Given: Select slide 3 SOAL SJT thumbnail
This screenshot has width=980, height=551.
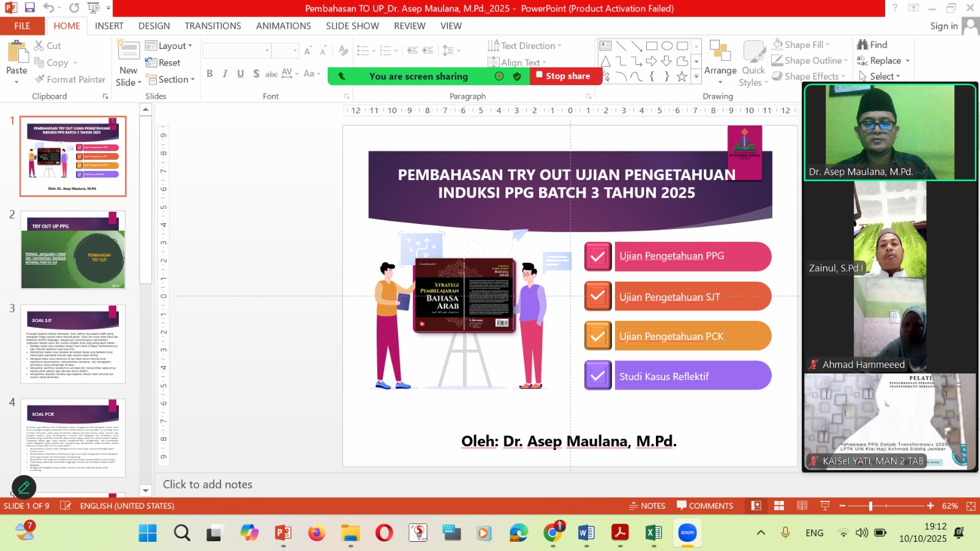Looking at the screenshot, I should pos(73,344).
